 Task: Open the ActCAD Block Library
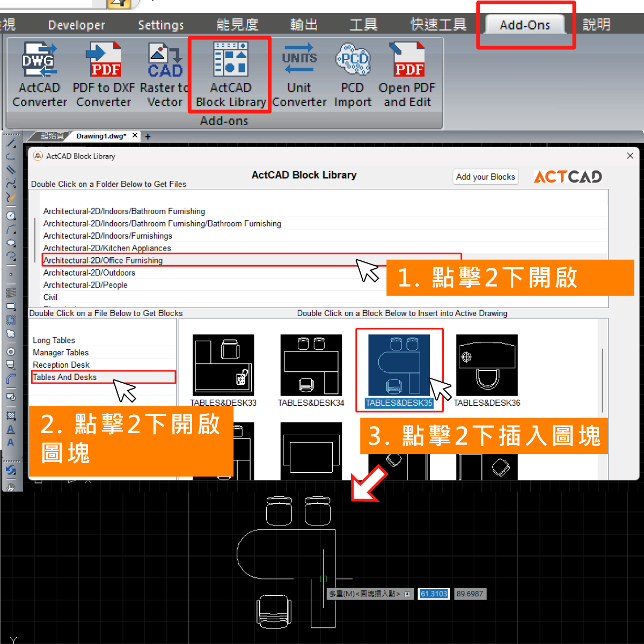point(230,75)
